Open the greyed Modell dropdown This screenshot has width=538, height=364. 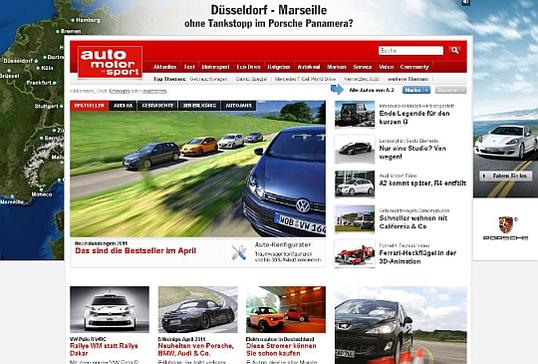click(x=451, y=90)
